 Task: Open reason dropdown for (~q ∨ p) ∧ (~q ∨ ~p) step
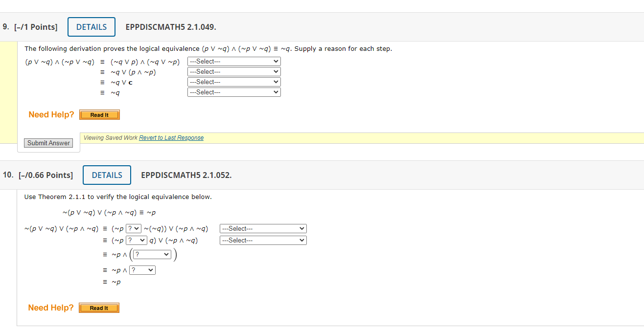tap(234, 62)
